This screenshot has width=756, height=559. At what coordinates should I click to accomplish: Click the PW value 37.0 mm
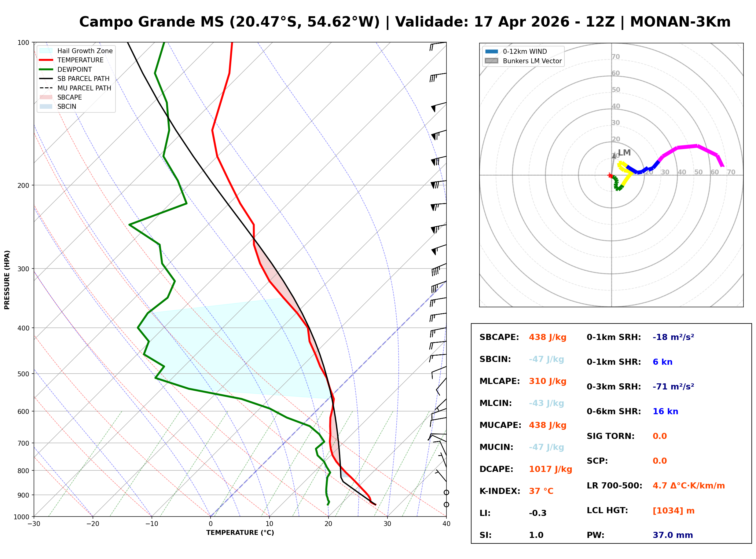[x=673, y=535]
